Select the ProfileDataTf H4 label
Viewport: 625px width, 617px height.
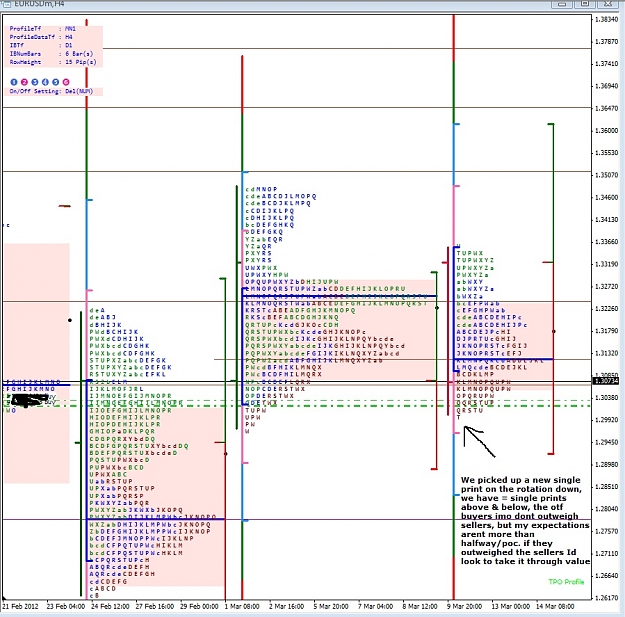(x=41, y=37)
